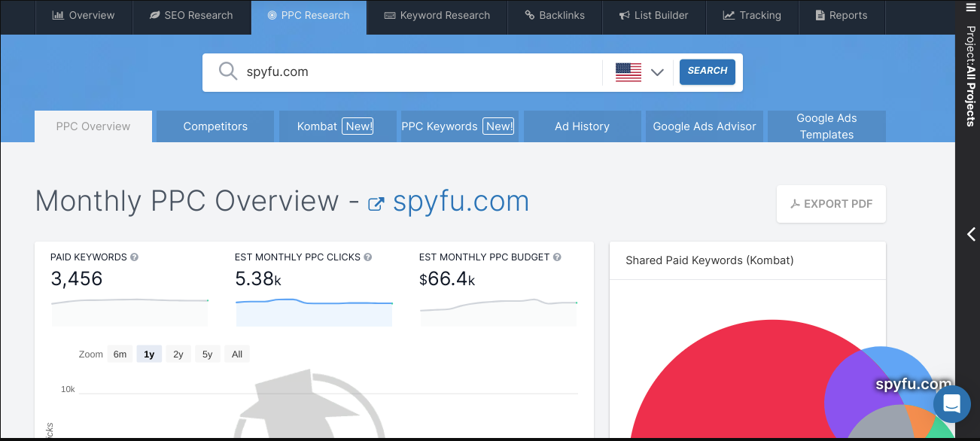The image size is (980, 441).
Task: Click the help icon next to Est Monthly PPC Clicks
Action: pyautogui.click(x=368, y=257)
